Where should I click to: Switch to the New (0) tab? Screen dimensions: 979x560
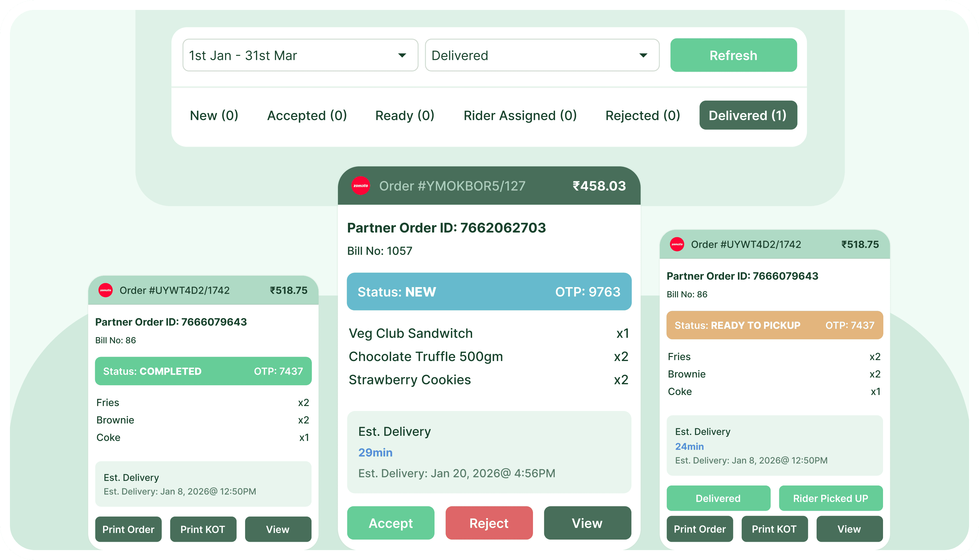pyautogui.click(x=214, y=115)
